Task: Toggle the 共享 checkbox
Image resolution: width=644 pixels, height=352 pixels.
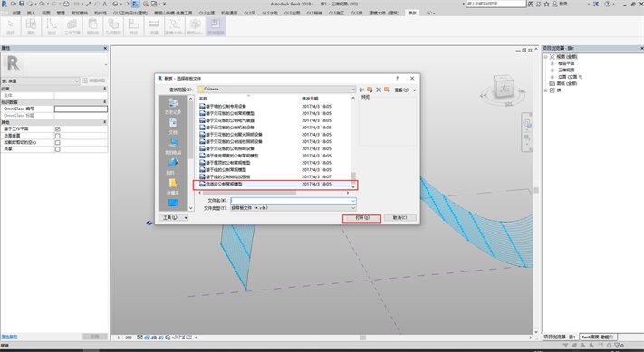Action: (x=57, y=149)
